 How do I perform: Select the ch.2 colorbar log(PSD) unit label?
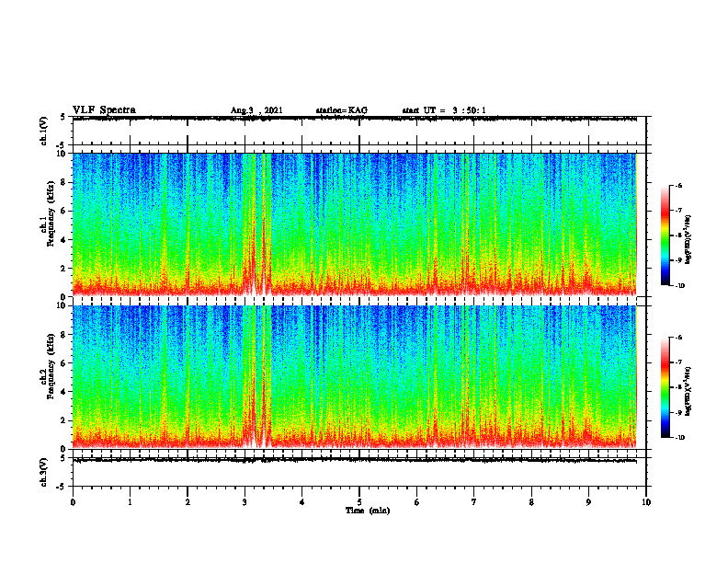[x=688, y=391]
